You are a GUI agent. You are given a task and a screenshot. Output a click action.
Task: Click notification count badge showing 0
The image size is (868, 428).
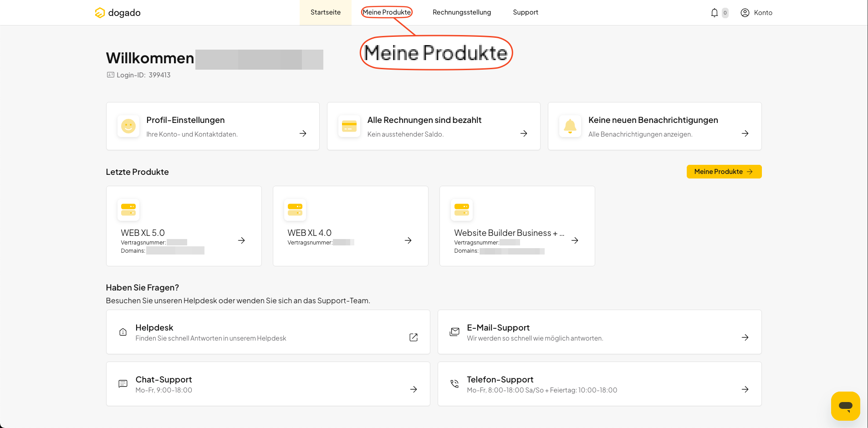(725, 13)
